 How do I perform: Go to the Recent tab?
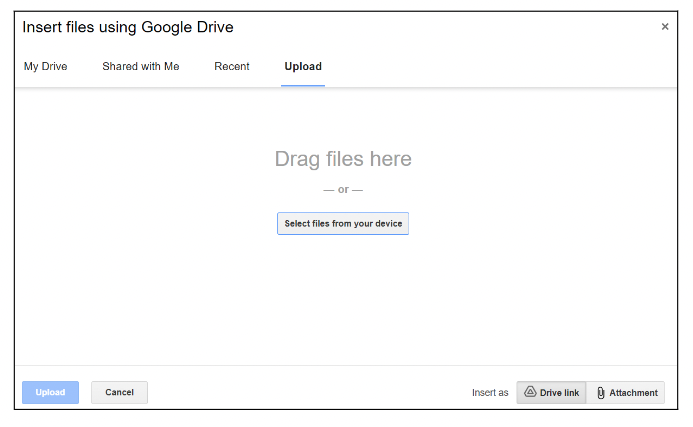click(232, 67)
